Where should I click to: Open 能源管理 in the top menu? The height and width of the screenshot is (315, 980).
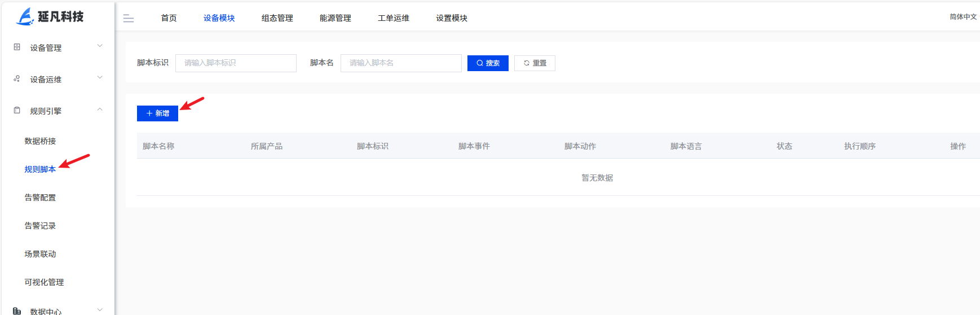point(335,18)
